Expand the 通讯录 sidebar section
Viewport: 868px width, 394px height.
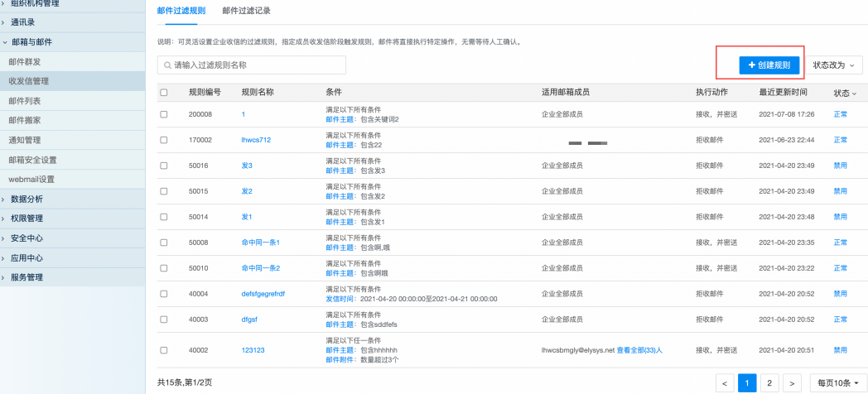[x=73, y=22]
